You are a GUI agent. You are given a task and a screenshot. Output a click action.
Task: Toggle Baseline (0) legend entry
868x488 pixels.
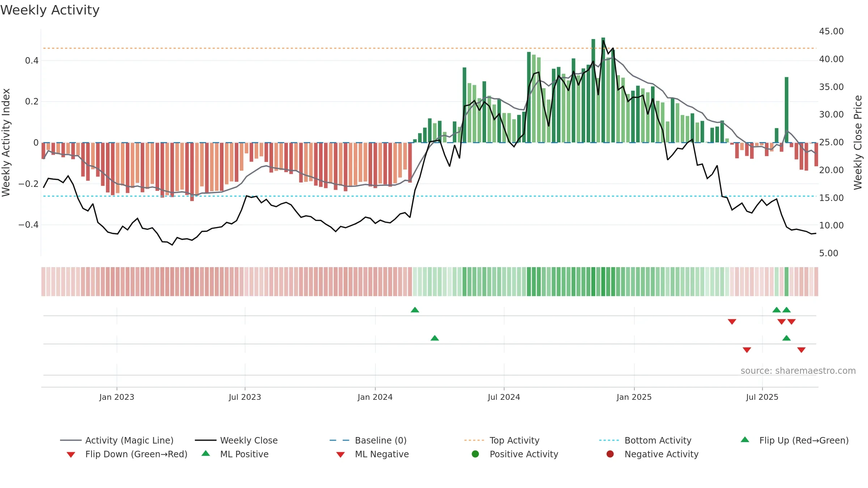tap(368, 440)
